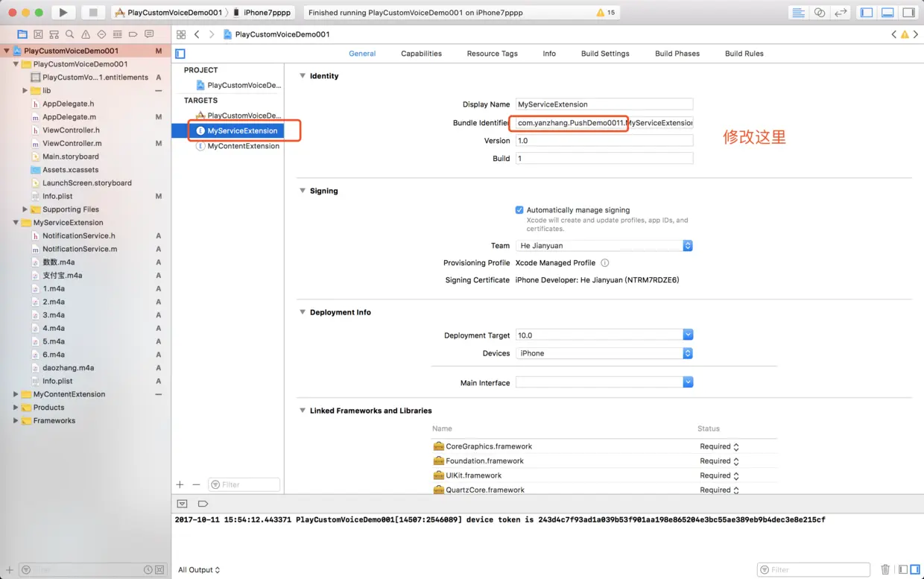Image resolution: width=924 pixels, height=579 pixels.
Task: Select the MyContentExtension target
Action: (238, 146)
